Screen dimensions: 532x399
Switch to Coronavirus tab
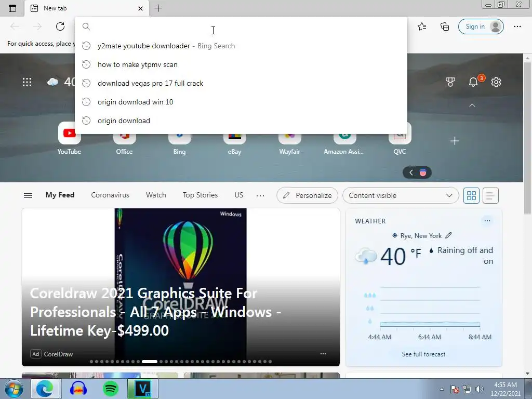tap(110, 195)
